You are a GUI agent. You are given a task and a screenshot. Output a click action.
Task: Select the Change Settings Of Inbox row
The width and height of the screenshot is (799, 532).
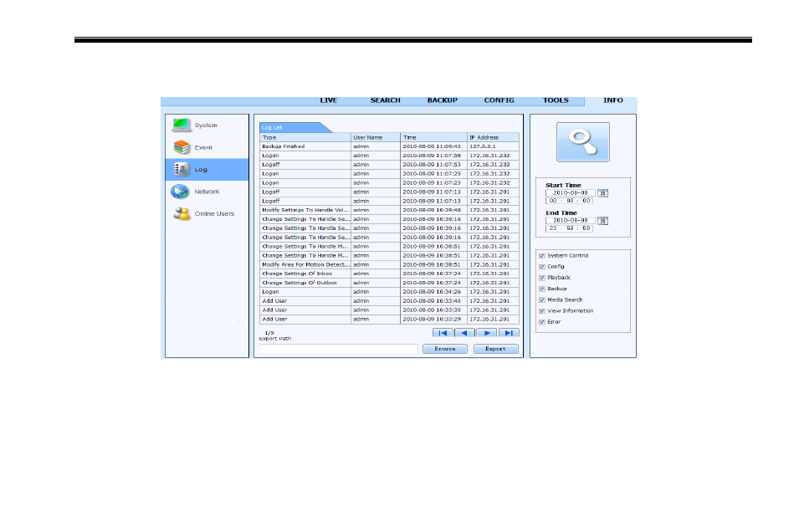pyautogui.click(x=389, y=274)
